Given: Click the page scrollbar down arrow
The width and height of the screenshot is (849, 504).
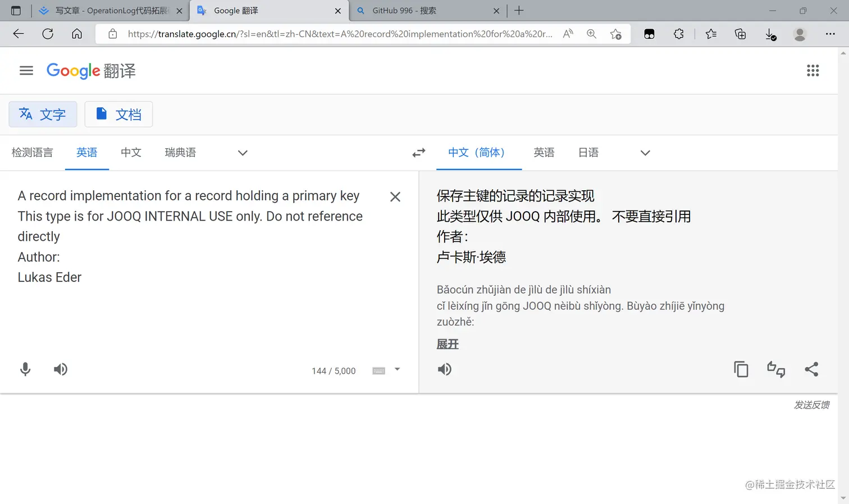Looking at the screenshot, I should pyautogui.click(x=843, y=498).
